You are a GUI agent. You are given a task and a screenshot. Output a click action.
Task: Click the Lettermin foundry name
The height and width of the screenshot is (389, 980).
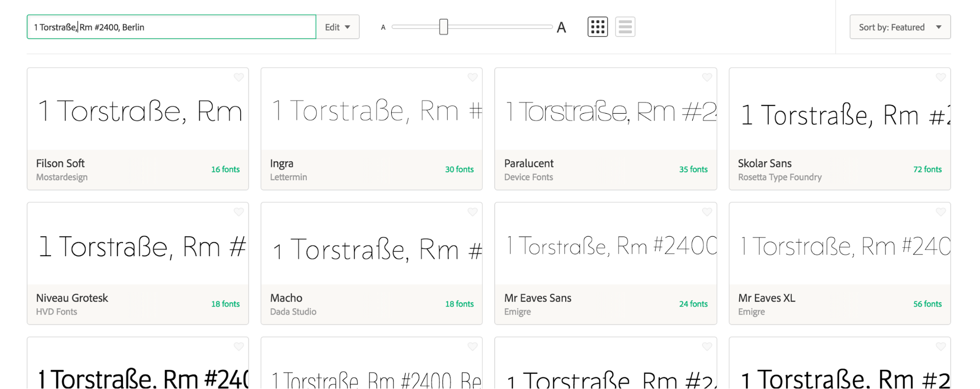tap(289, 177)
